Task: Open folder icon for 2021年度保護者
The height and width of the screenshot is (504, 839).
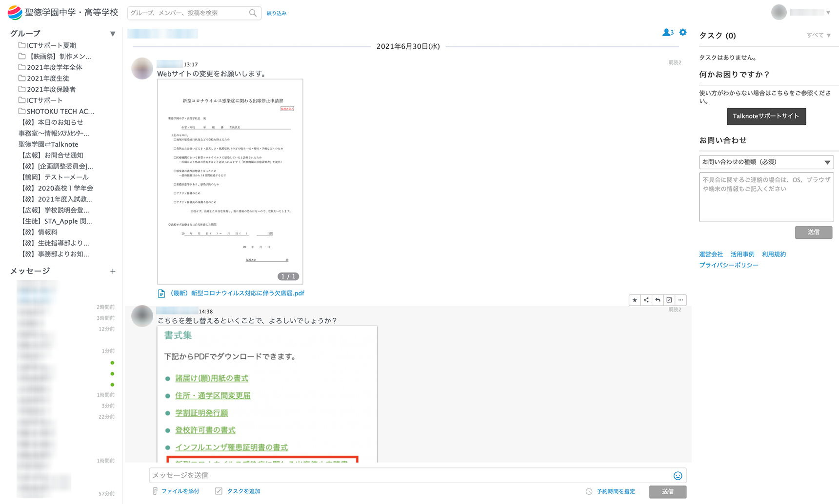Action: [22, 89]
